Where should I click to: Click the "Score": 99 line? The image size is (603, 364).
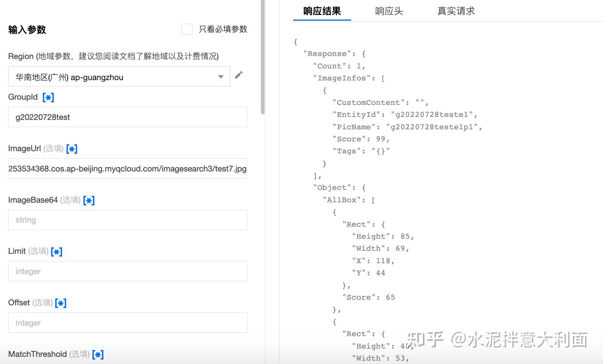tap(361, 139)
